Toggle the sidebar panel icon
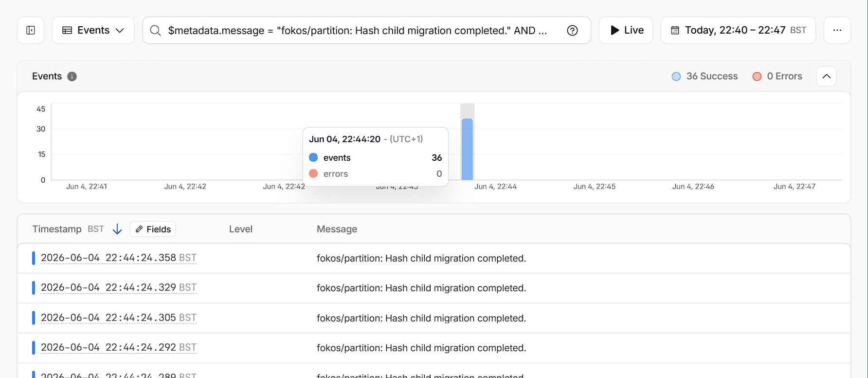Viewport: 868px width, 378px height. click(x=31, y=30)
